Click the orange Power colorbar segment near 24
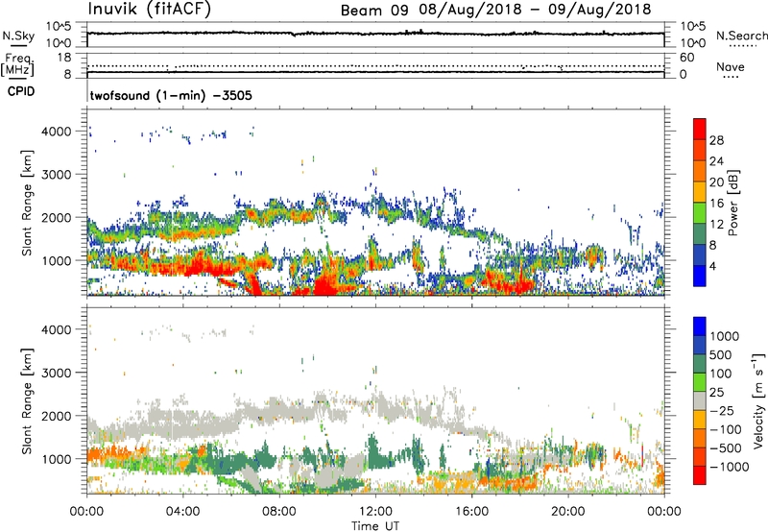Screen dimensions: 768x532 (x=700, y=171)
